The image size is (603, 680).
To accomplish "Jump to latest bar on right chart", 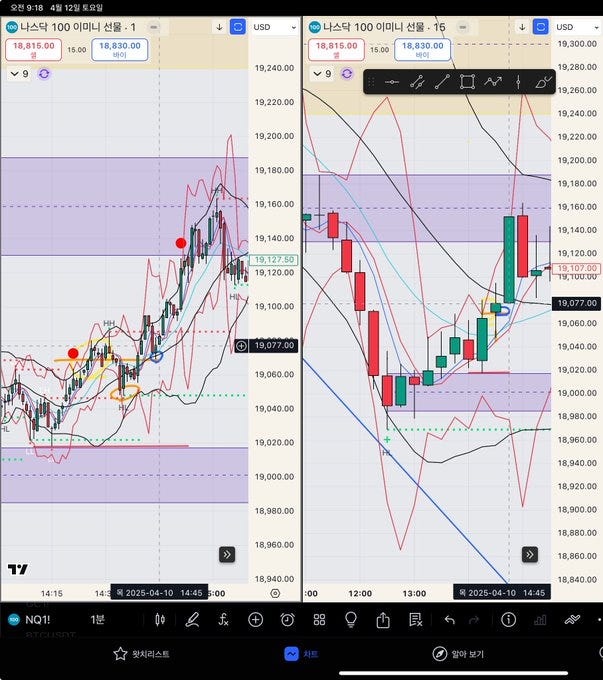I will coord(530,554).
